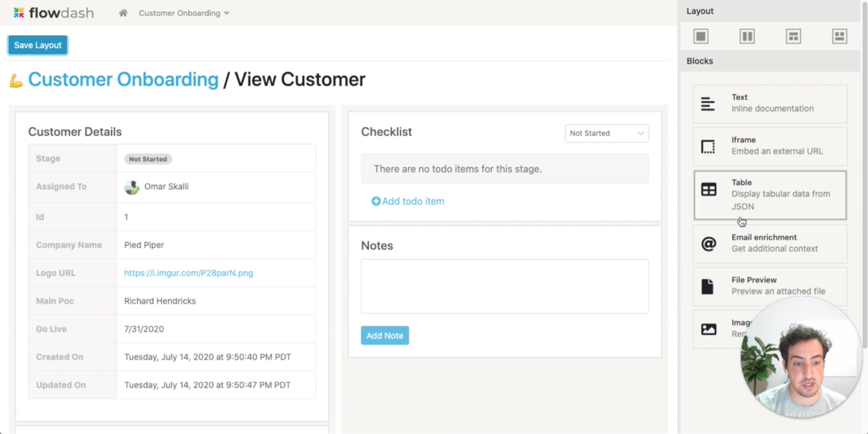Click Add todo item link
Viewport: 868px width, 434px height.
(408, 201)
